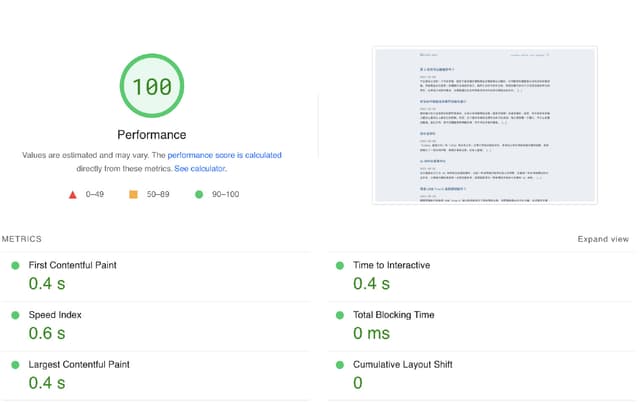The height and width of the screenshot is (404, 640).
Task: Click the green circle 90–100 legend icon
Action: coord(199,195)
